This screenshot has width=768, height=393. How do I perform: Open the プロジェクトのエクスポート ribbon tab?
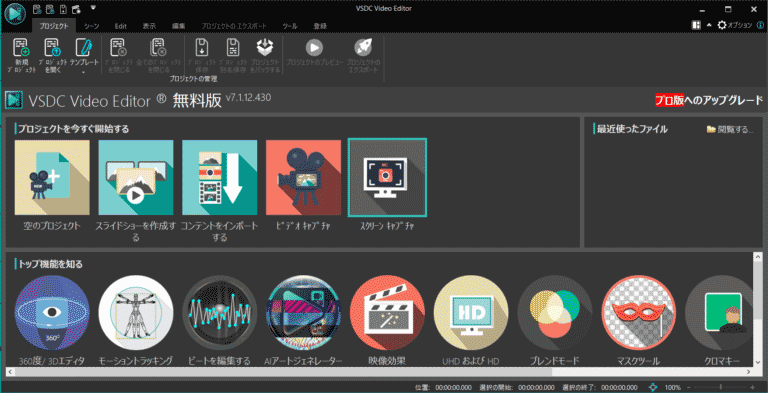[x=233, y=25]
